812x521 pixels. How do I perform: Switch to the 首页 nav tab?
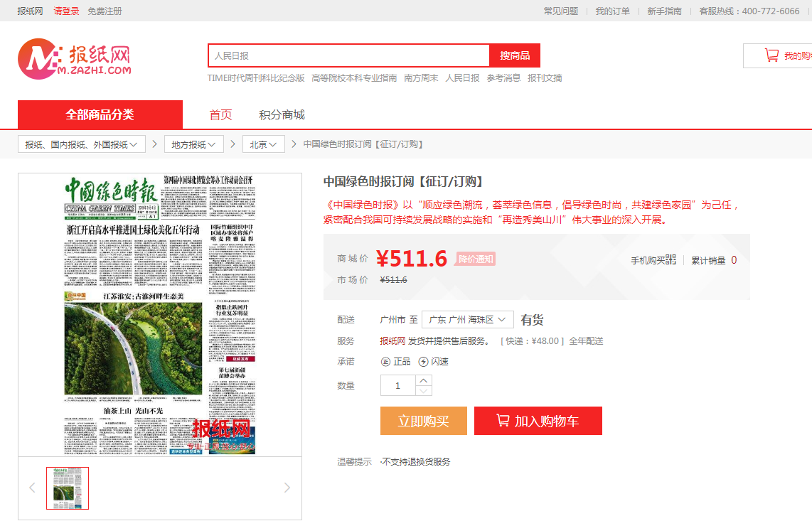[x=220, y=114]
